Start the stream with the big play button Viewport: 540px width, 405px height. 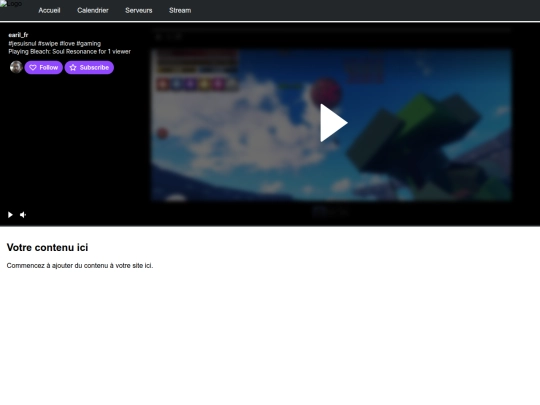tap(333, 123)
